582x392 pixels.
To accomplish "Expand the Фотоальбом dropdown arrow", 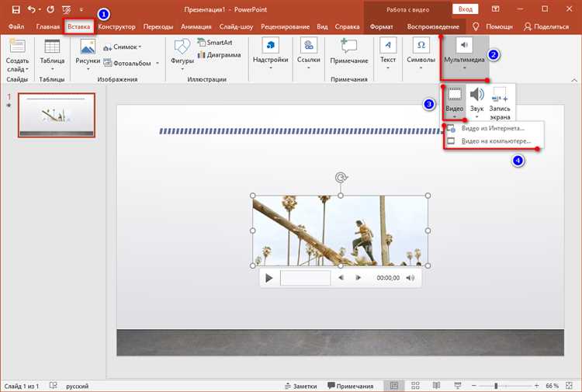I will 158,63.
